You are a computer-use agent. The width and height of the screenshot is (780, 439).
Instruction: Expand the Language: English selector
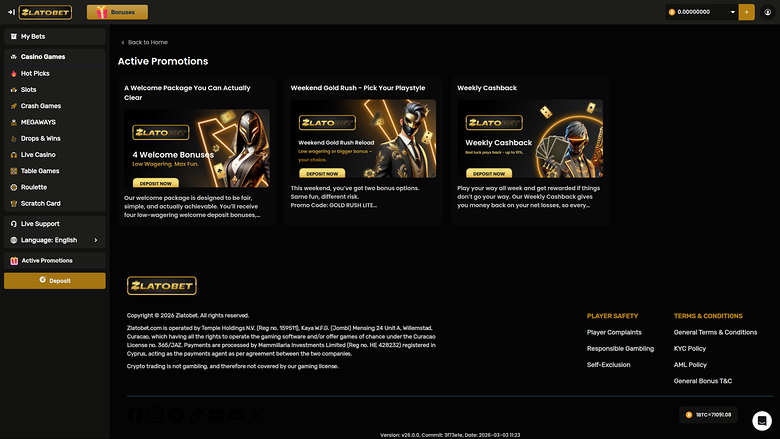[x=55, y=240]
